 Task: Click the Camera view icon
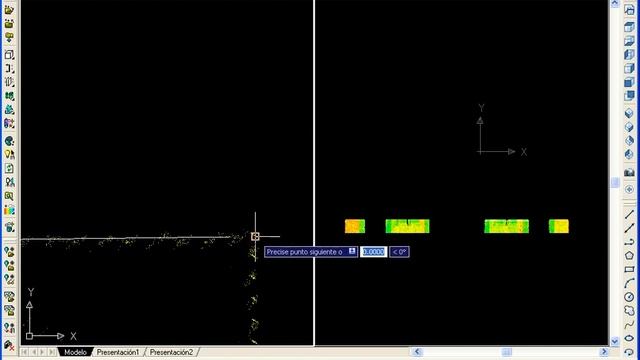(629, 172)
